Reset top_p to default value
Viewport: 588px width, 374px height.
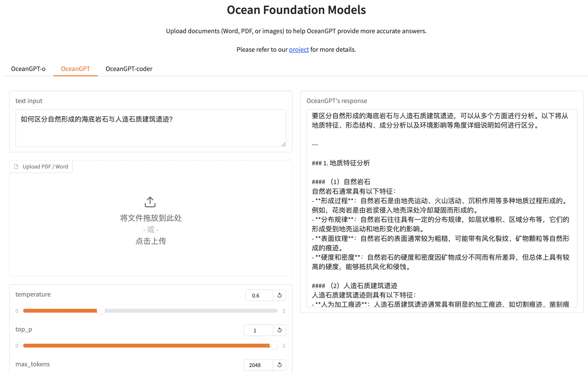click(280, 330)
